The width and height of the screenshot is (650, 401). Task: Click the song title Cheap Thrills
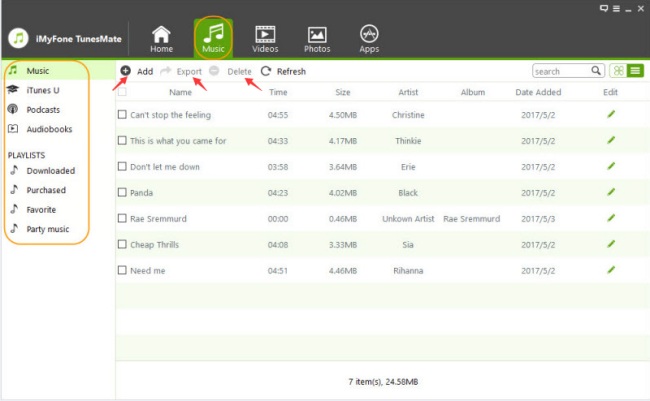pyautogui.click(x=154, y=245)
